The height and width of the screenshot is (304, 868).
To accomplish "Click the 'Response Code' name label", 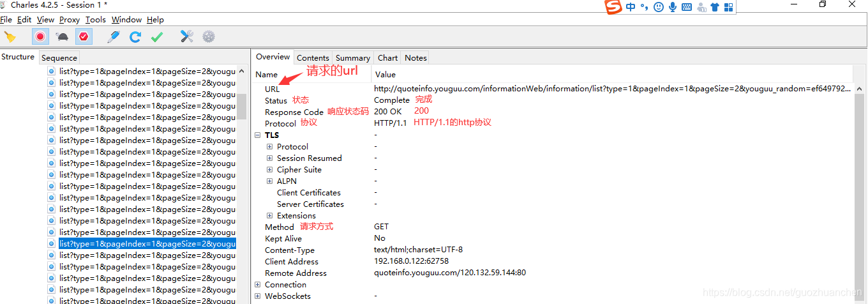I will coord(294,112).
